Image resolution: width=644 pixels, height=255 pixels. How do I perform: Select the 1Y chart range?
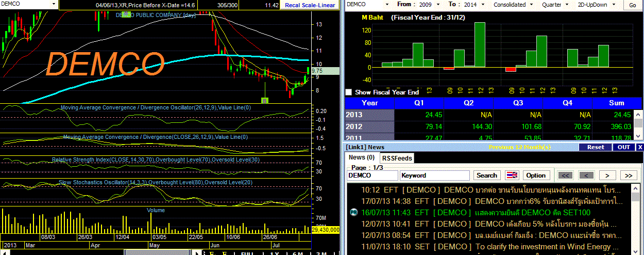click(x=275, y=253)
